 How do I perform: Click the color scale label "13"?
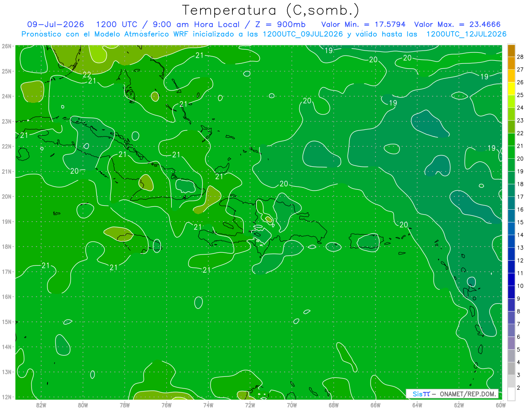[x=520, y=247]
